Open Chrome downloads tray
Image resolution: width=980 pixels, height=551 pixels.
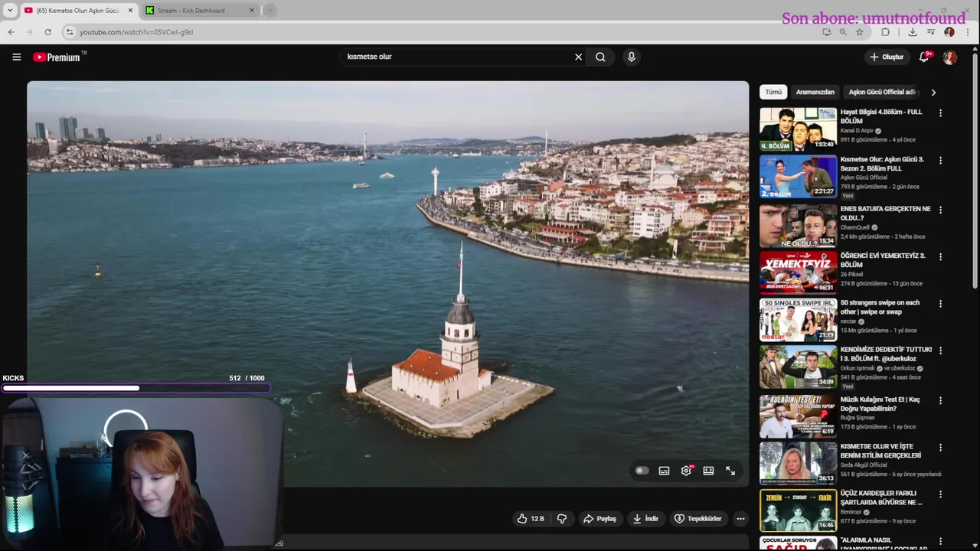[912, 32]
